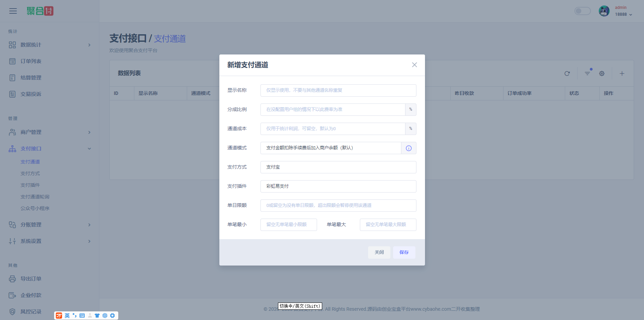Switch input language with the 英 icon

coord(67,315)
